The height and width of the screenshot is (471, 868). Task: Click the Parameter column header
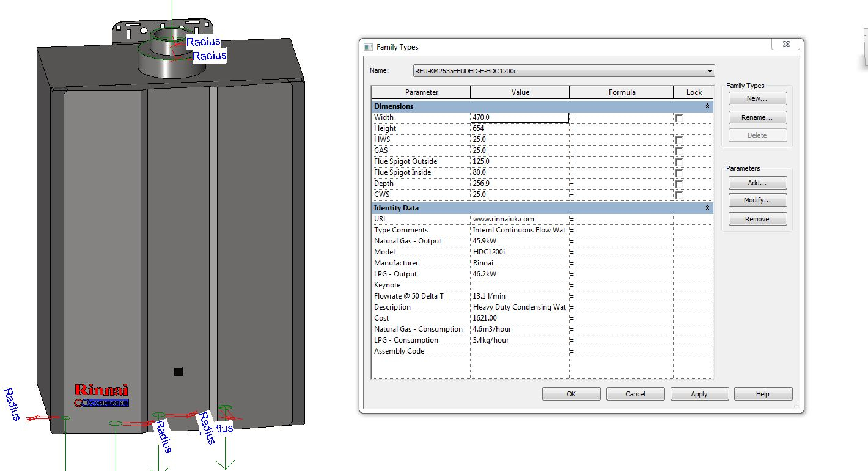click(421, 92)
